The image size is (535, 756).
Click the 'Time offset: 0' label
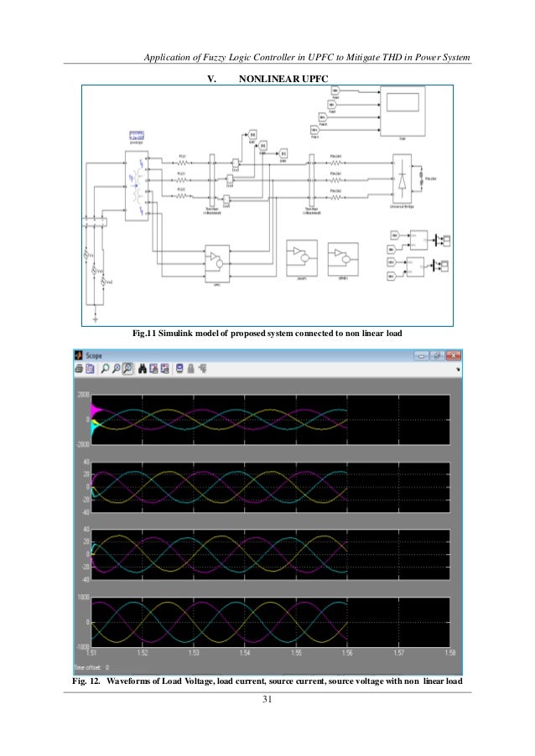tap(91, 667)
